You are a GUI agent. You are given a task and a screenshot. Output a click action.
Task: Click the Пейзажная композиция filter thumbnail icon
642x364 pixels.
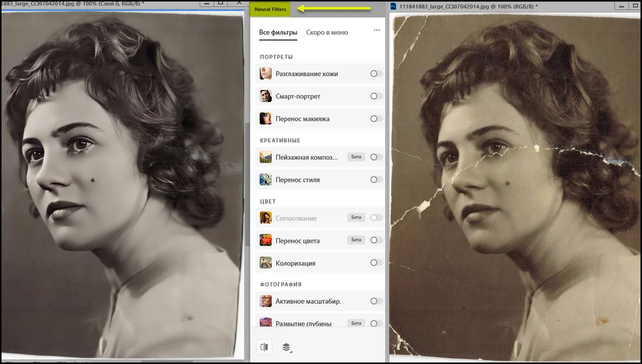266,157
